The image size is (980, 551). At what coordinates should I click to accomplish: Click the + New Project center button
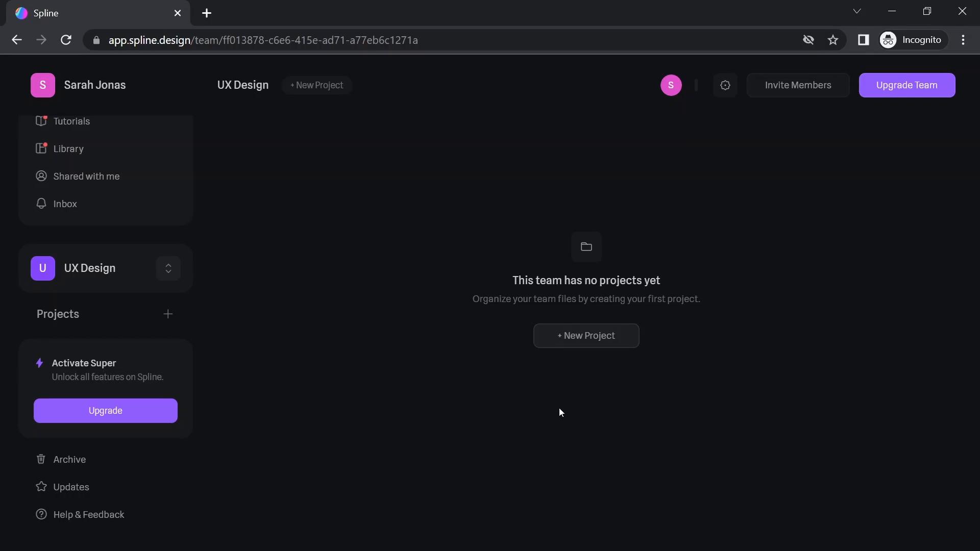[x=585, y=335]
